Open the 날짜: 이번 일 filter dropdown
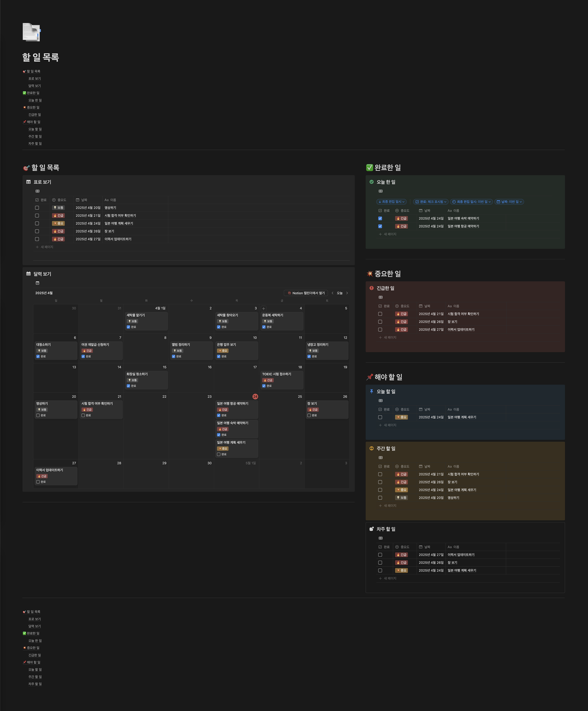This screenshot has height=711, width=588. pyautogui.click(x=509, y=202)
